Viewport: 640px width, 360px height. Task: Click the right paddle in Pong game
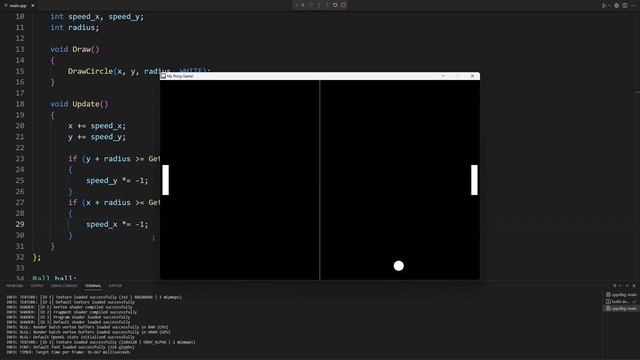474,180
